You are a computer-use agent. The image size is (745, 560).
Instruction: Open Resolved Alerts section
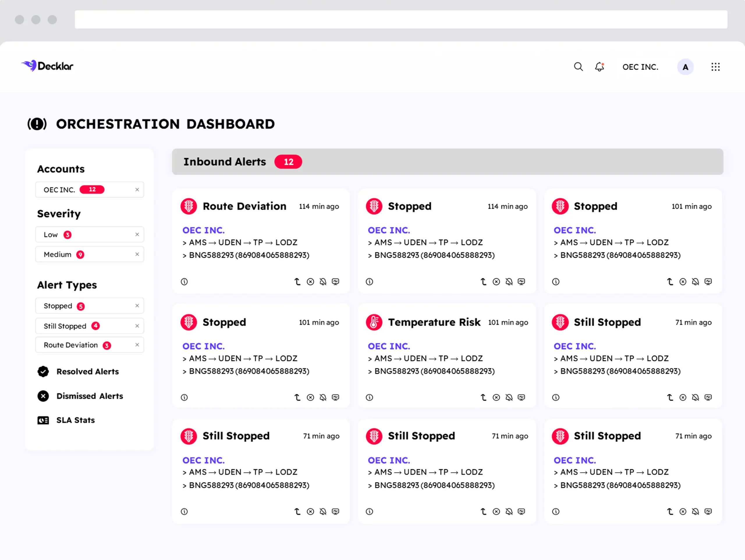tap(88, 372)
